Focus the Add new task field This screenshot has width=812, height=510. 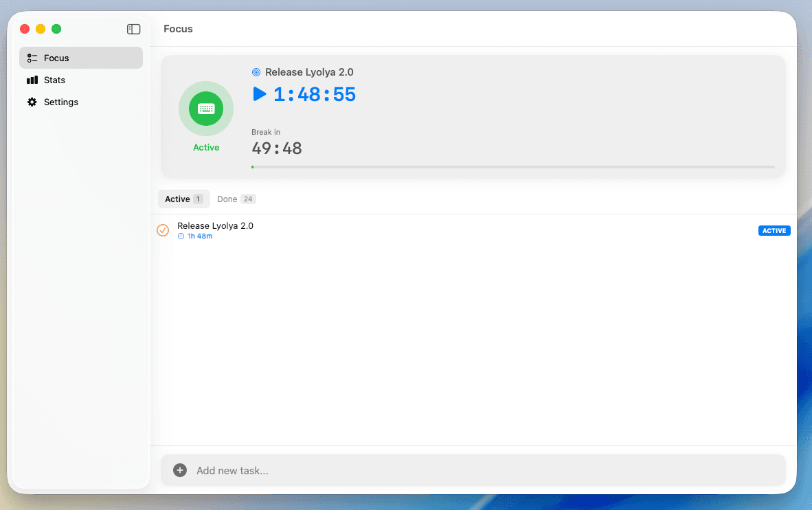pos(481,471)
